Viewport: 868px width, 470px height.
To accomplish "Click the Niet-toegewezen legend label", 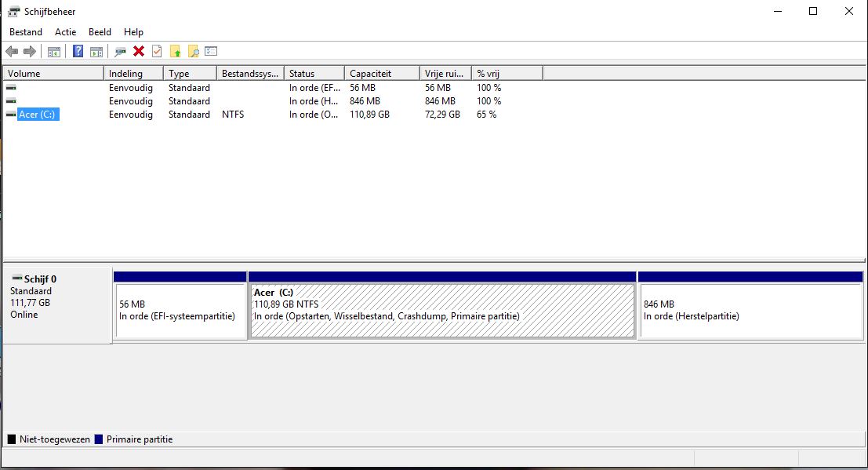I will (55, 439).
